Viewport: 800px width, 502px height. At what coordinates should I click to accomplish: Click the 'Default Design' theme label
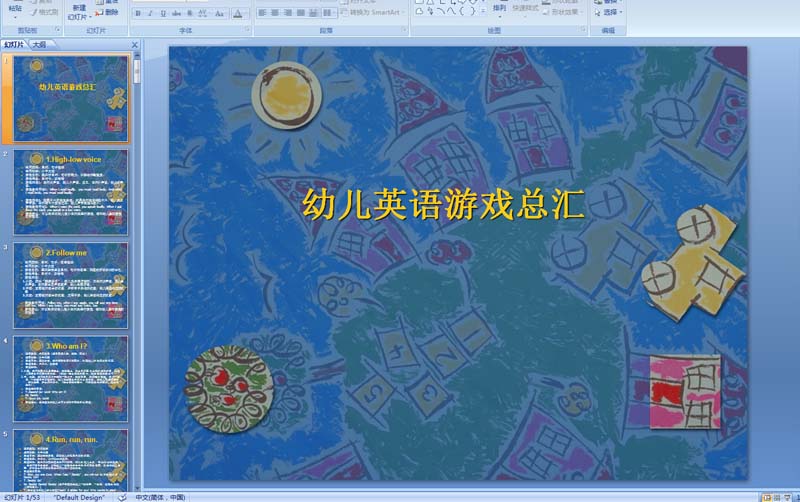pos(79,497)
